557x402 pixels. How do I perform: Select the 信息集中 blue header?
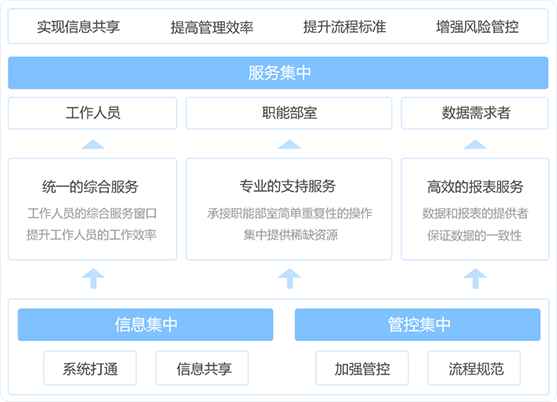tap(145, 325)
